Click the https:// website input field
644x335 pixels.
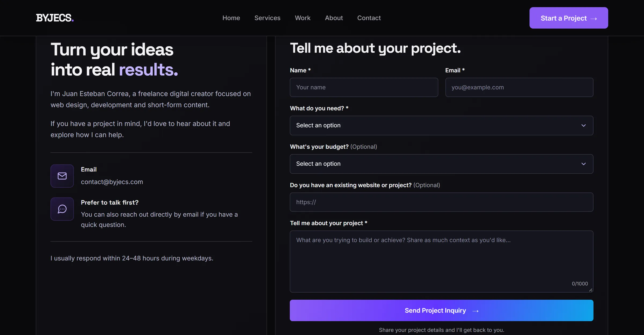(x=441, y=202)
